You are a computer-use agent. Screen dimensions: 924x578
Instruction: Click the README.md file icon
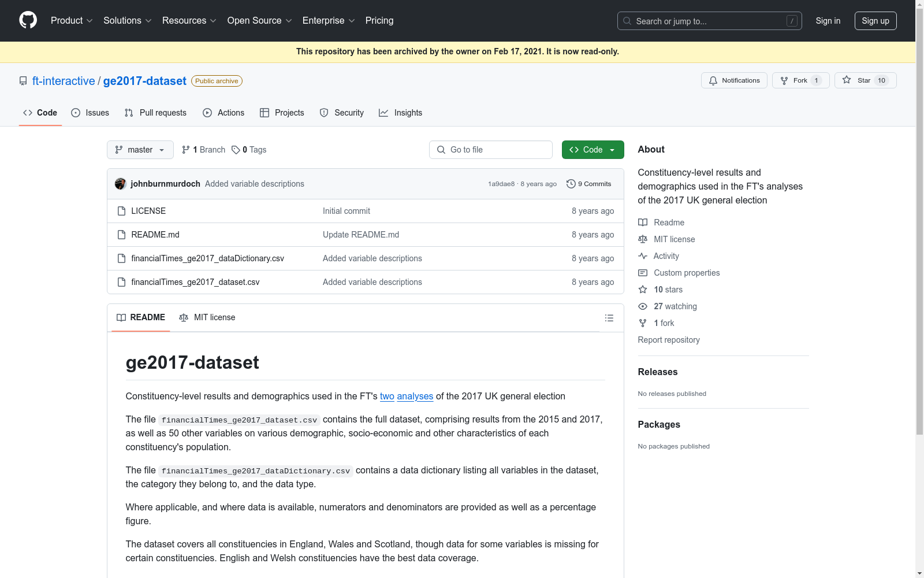click(121, 235)
